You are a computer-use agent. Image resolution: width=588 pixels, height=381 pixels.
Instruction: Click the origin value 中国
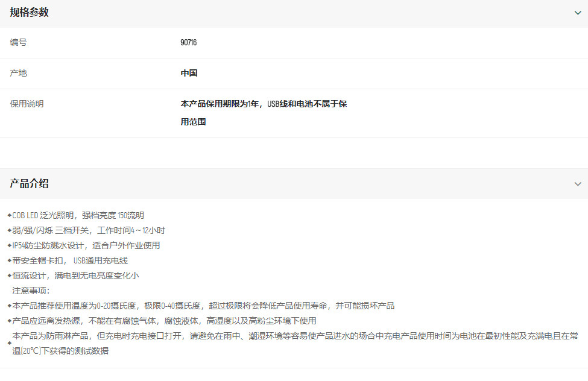tap(189, 74)
